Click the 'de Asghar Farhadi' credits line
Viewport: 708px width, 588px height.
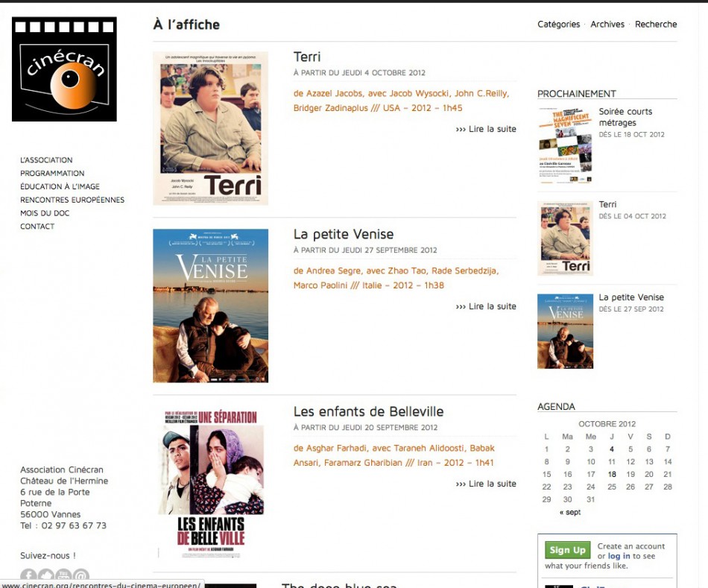(x=393, y=455)
